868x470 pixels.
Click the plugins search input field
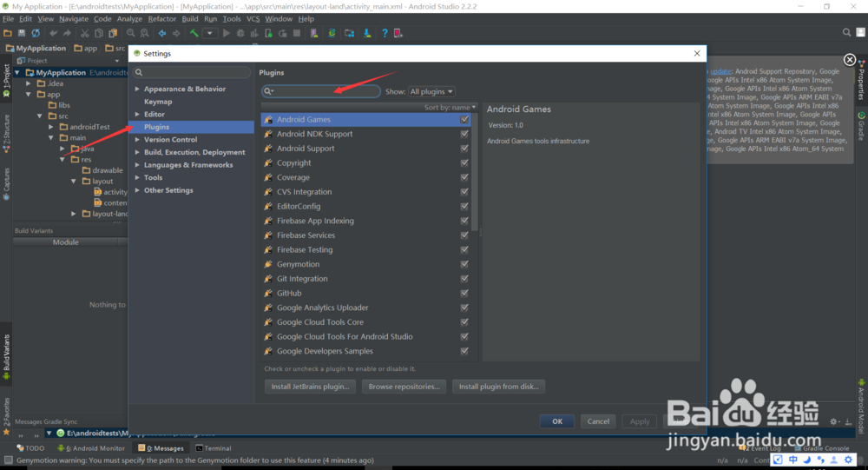(321, 91)
